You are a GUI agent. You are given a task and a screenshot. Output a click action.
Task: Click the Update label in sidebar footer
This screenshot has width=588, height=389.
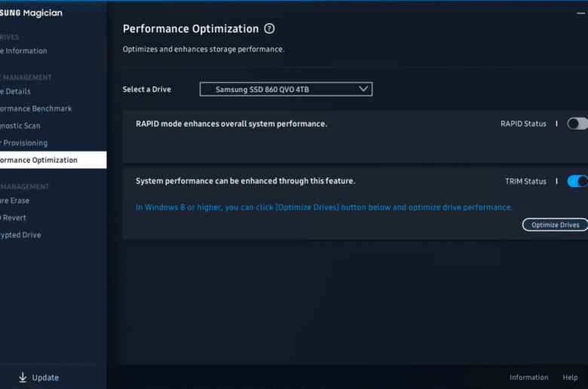(45, 378)
